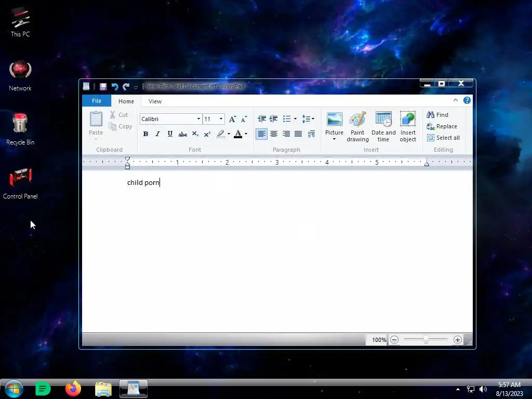Toggle Italic formatting
The image size is (532, 399).
[x=158, y=134]
